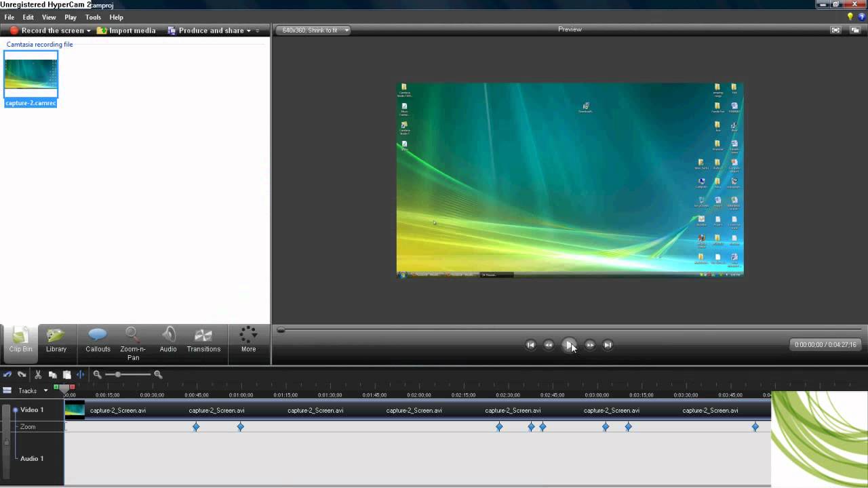Click the yellow lightbulb tips icon
Image resolution: width=868 pixels, height=488 pixels.
tap(850, 17)
